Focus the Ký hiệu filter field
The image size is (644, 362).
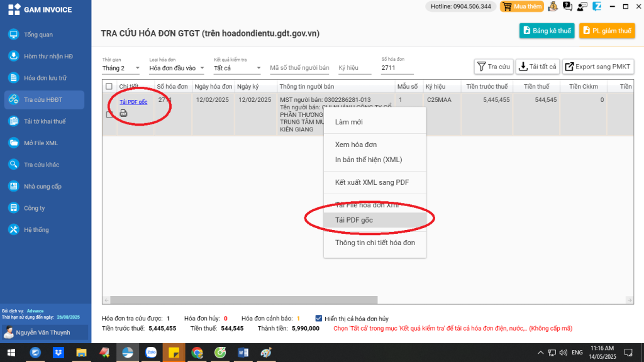point(355,68)
